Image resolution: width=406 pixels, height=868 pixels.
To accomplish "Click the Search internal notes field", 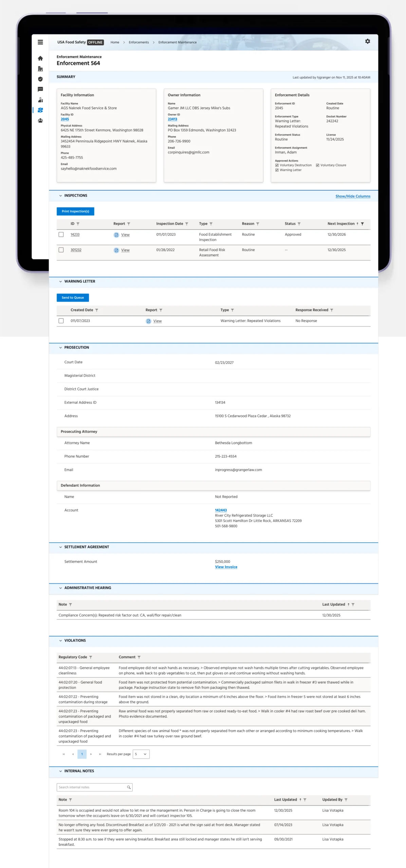I will tap(92, 787).
